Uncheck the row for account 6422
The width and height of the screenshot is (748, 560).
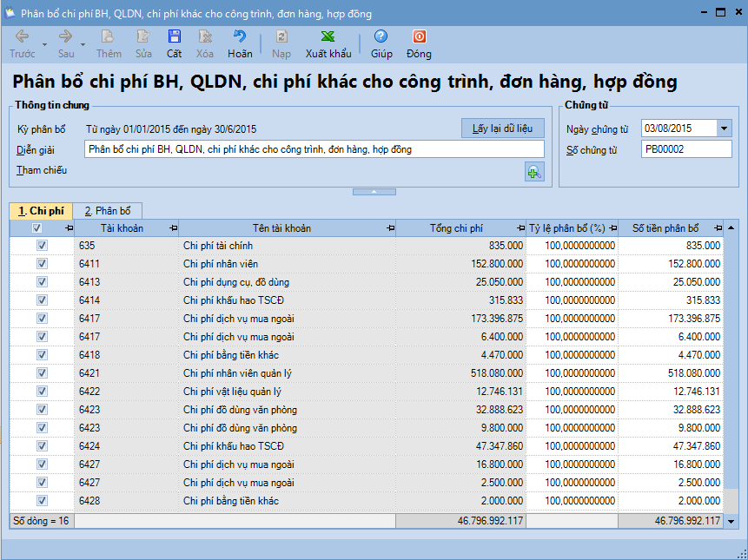(42, 392)
